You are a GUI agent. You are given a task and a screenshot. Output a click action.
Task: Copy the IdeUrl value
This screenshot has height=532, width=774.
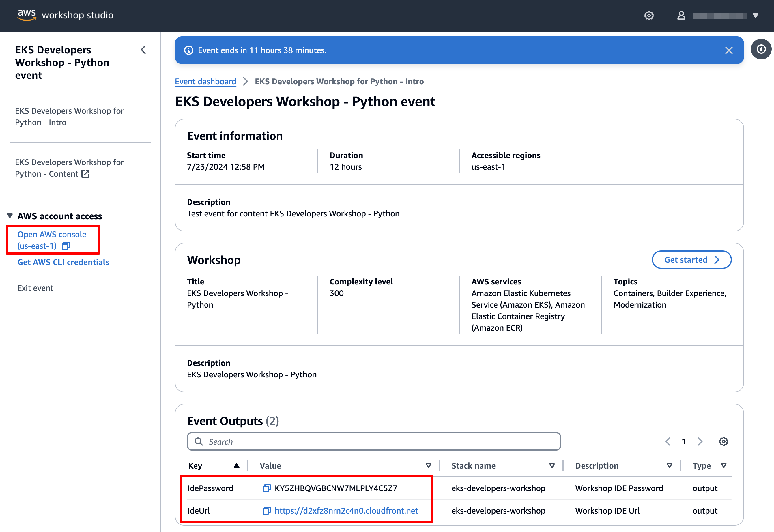(x=266, y=511)
